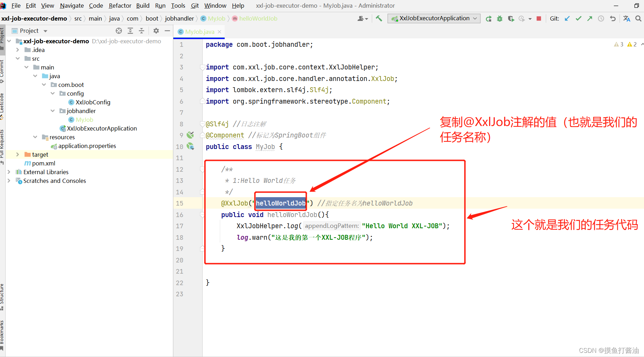The height and width of the screenshot is (357, 644).
Task: Open the Pull Requests side tool window
Action: (x=2, y=147)
